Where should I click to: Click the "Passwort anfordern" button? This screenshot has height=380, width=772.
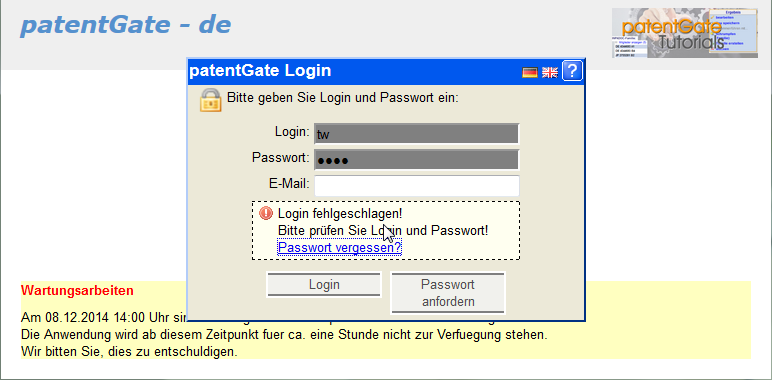448,293
